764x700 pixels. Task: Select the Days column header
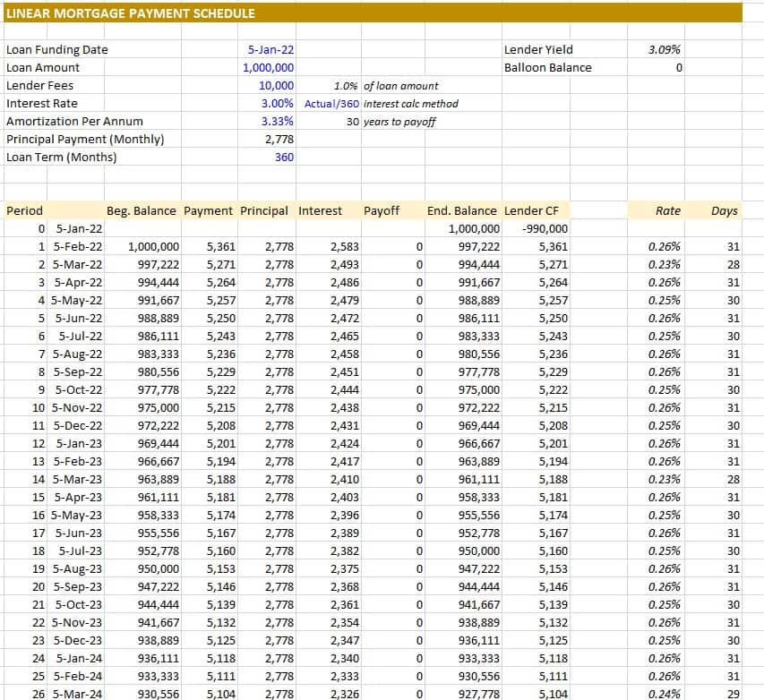pyautogui.click(x=724, y=211)
